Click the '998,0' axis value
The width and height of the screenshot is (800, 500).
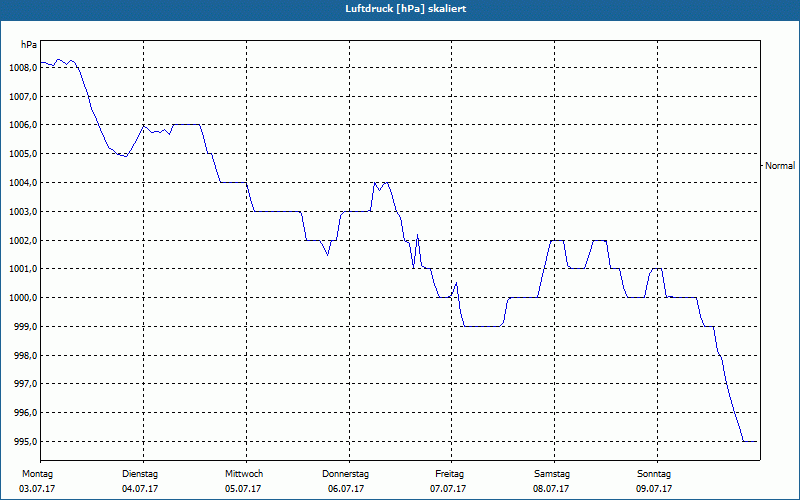click(x=25, y=356)
